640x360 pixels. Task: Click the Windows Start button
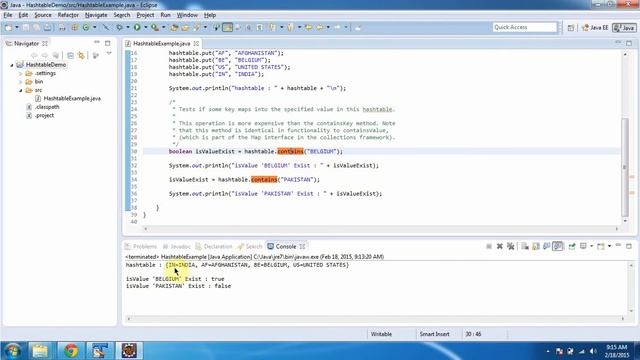click(x=12, y=351)
